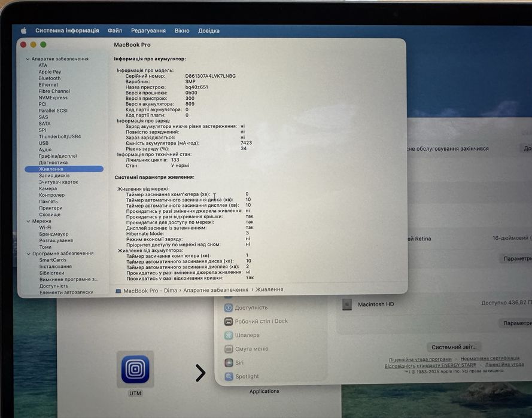Select Принтери in the sidebar
The image size is (532, 418).
coord(50,208)
